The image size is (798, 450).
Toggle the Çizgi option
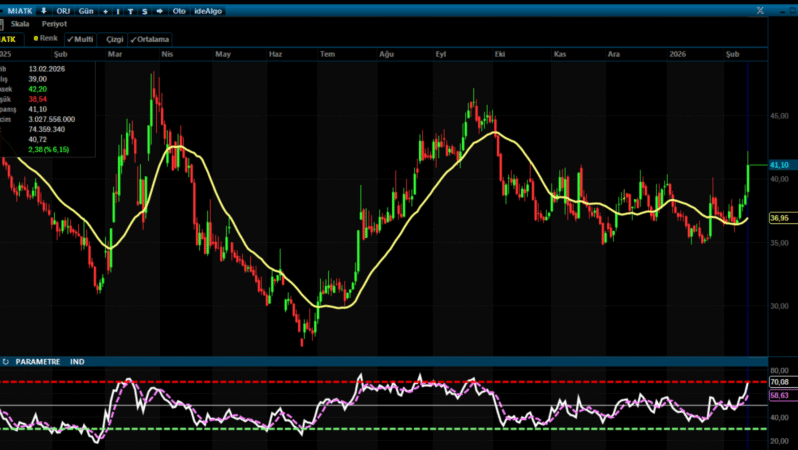(x=113, y=39)
